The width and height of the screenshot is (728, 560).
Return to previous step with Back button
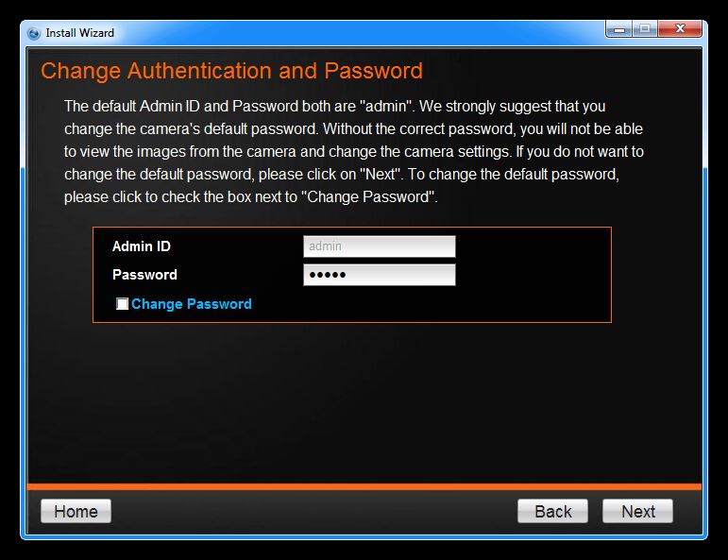coord(553,511)
